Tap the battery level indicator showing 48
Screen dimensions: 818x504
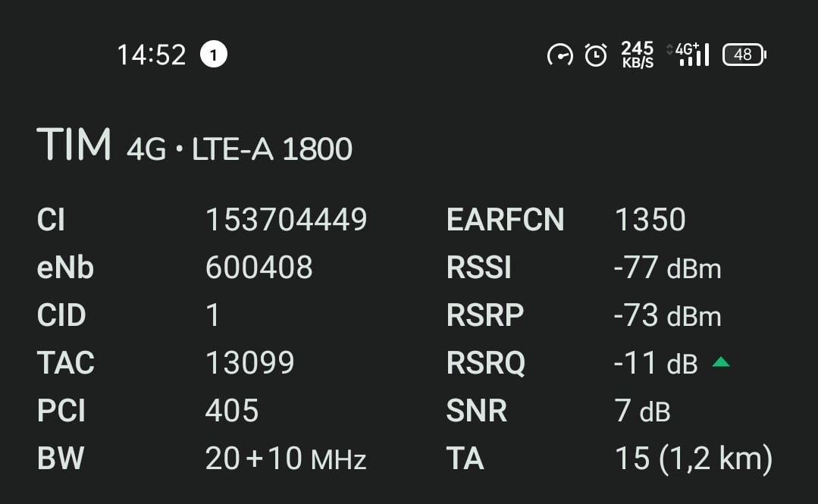pyautogui.click(x=744, y=55)
